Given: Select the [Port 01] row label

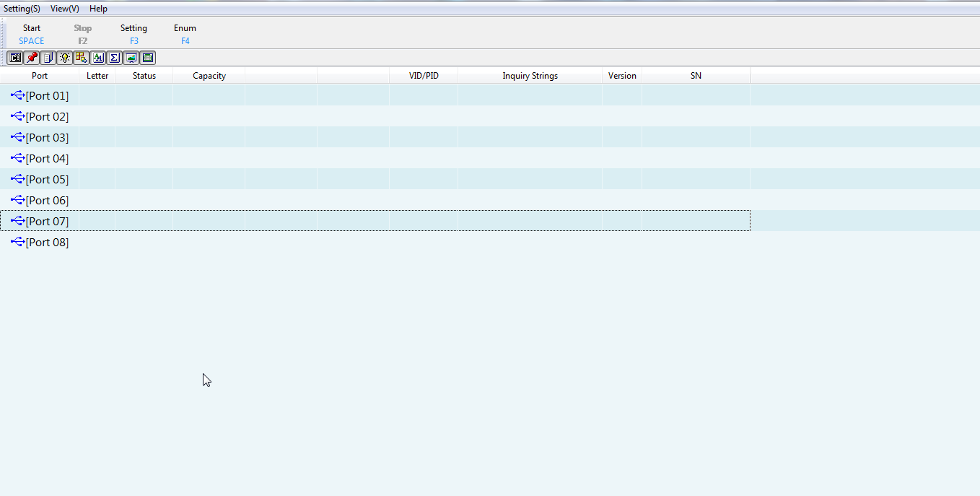Looking at the screenshot, I should 48,95.
